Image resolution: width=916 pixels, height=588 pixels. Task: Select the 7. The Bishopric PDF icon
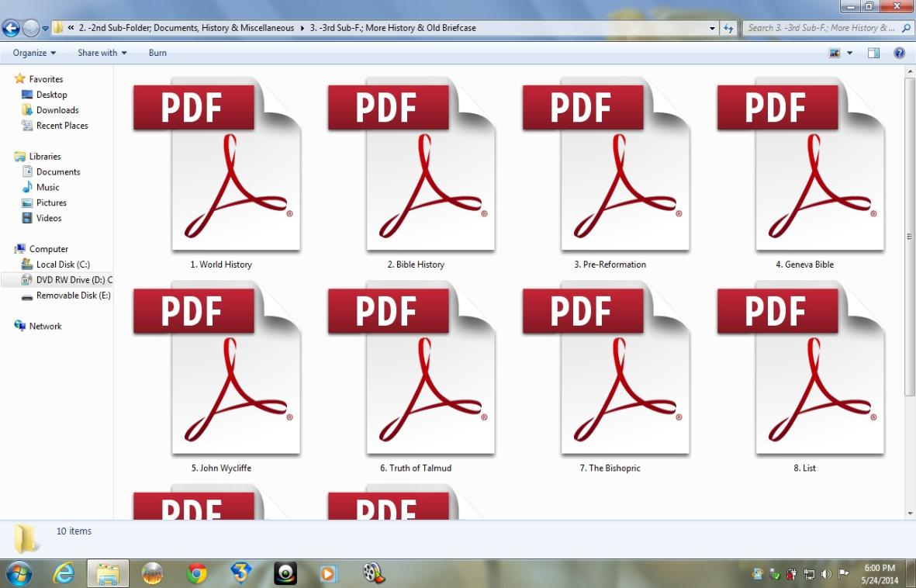click(x=607, y=368)
